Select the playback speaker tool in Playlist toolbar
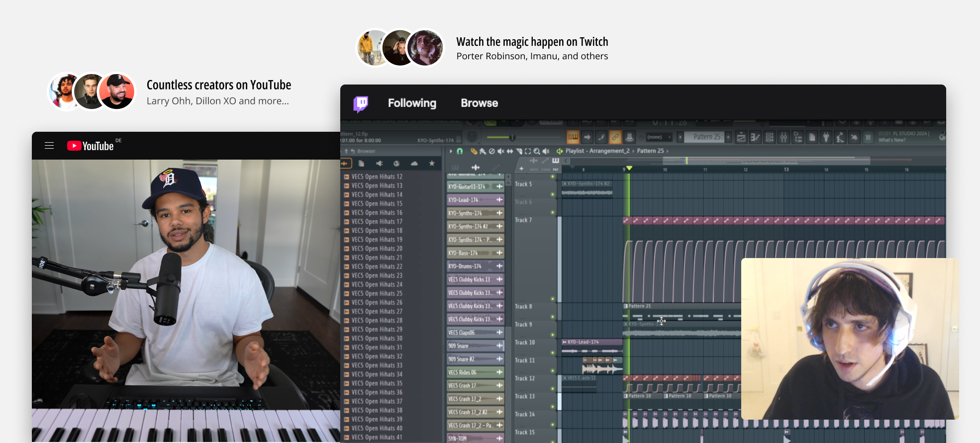Screen dimensions: 980x443 coord(546,151)
